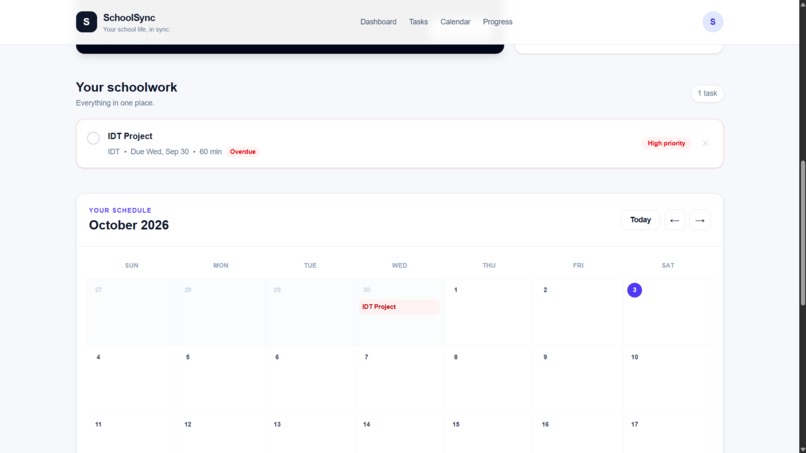Select highlighted day 3 on calendar
The image size is (806, 453).
pos(634,290)
